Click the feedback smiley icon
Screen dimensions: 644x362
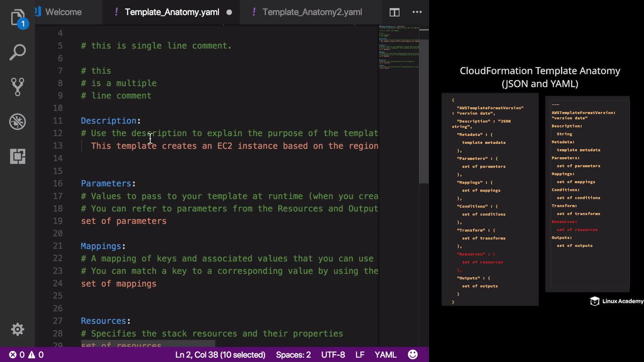click(413, 355)
